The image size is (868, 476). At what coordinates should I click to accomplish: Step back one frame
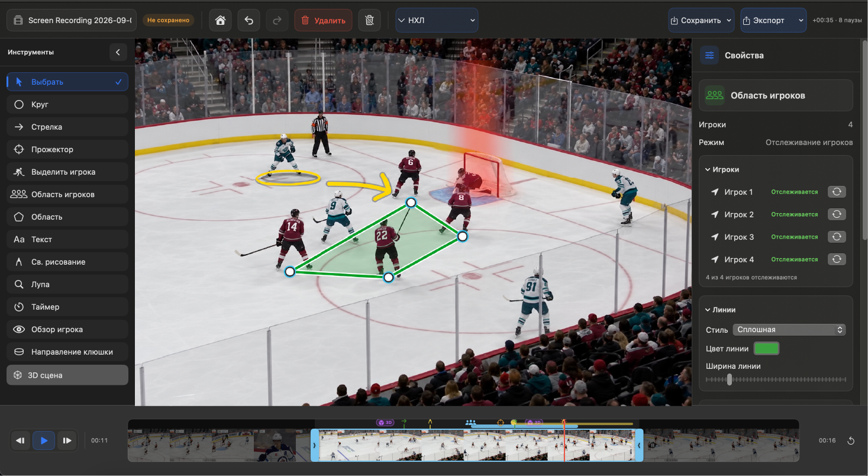point(21,440)
